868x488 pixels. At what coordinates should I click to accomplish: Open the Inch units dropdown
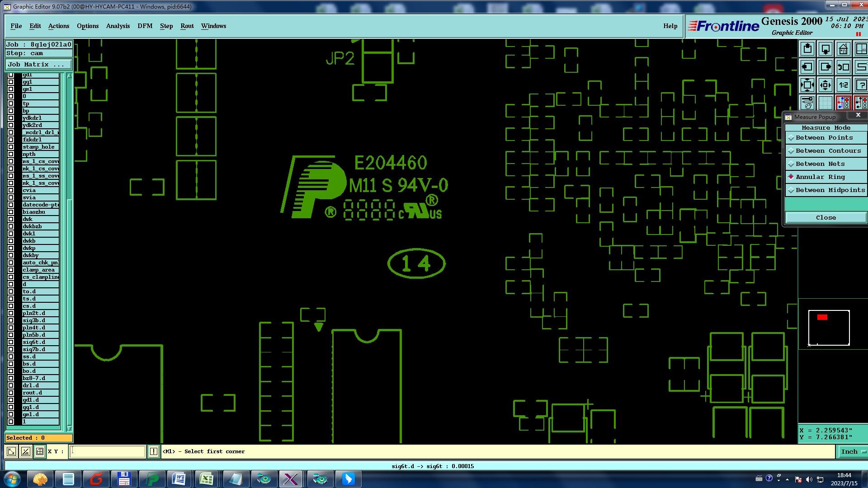pos(852,451)
